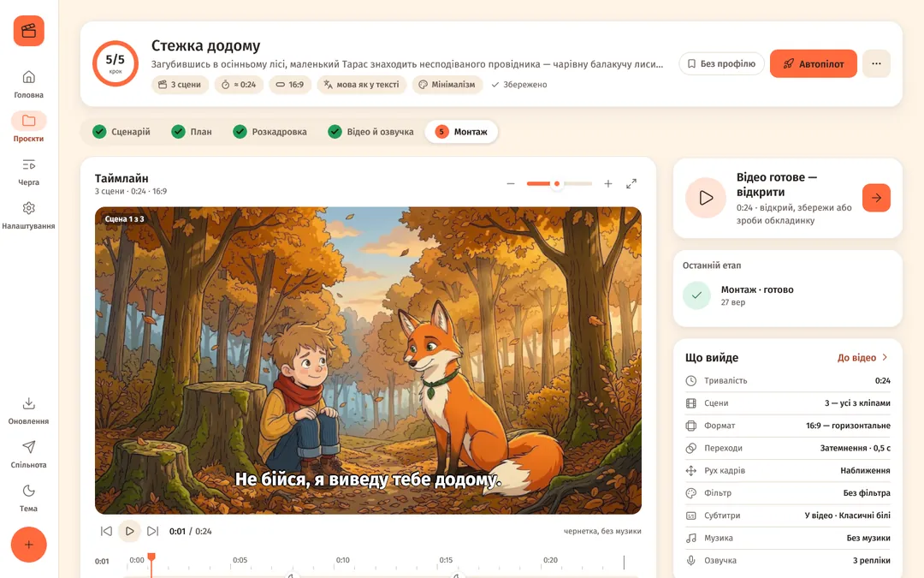Go to Головна in sidebar
Viewport: 924px width, 578px height.
point(28,84)
